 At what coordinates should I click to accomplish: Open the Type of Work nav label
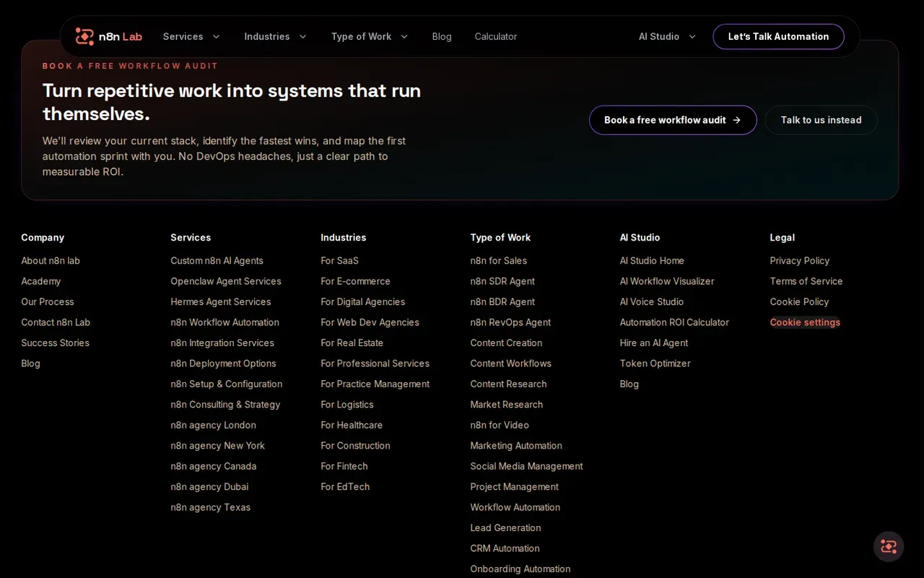[x=361, y=37]
